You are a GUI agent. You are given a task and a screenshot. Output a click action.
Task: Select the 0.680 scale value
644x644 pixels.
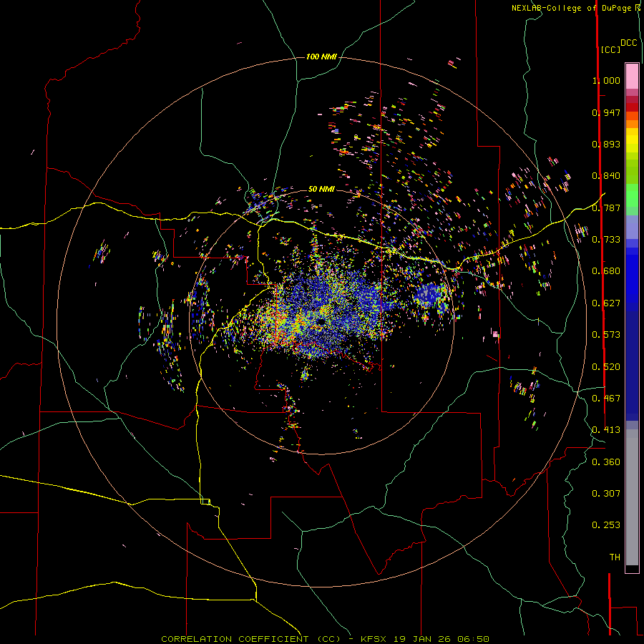[606, 271]
